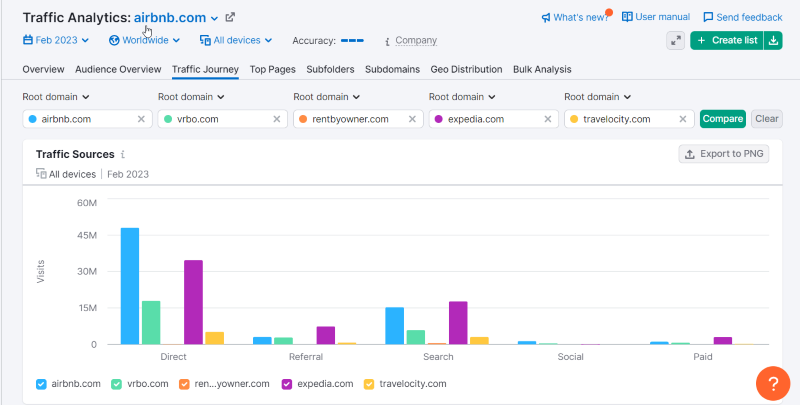
Task: Open Root domain dropdown above expedia.com
Action: (x=462, y=97)
